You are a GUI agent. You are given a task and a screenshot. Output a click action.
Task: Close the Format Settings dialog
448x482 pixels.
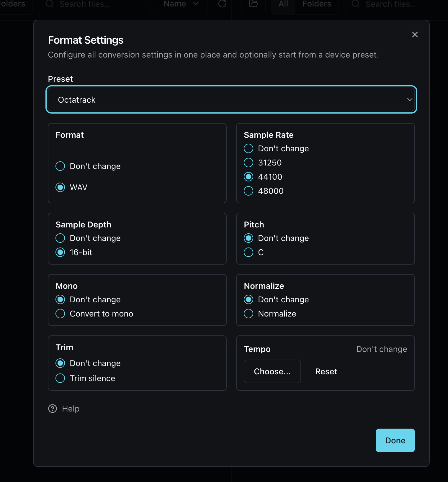point(415,35)
